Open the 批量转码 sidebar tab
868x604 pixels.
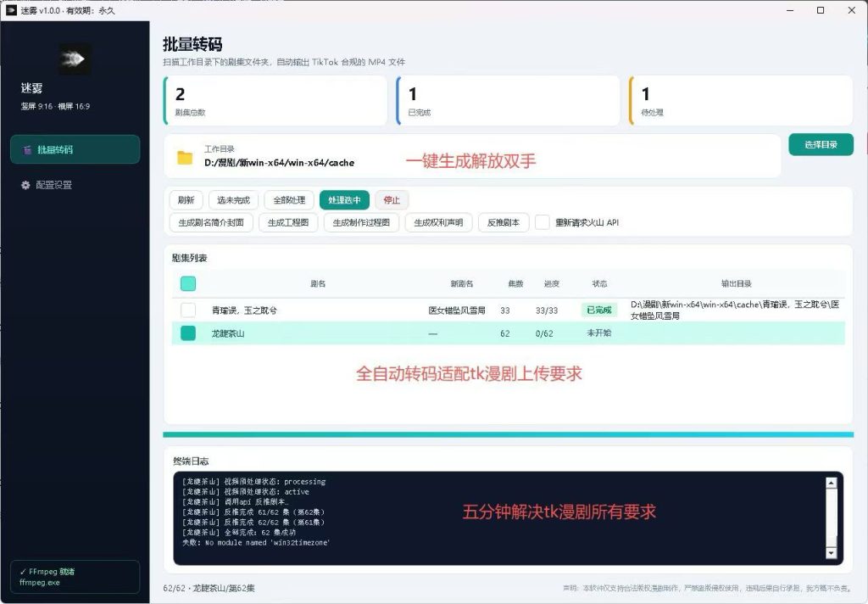pos(75,149)
